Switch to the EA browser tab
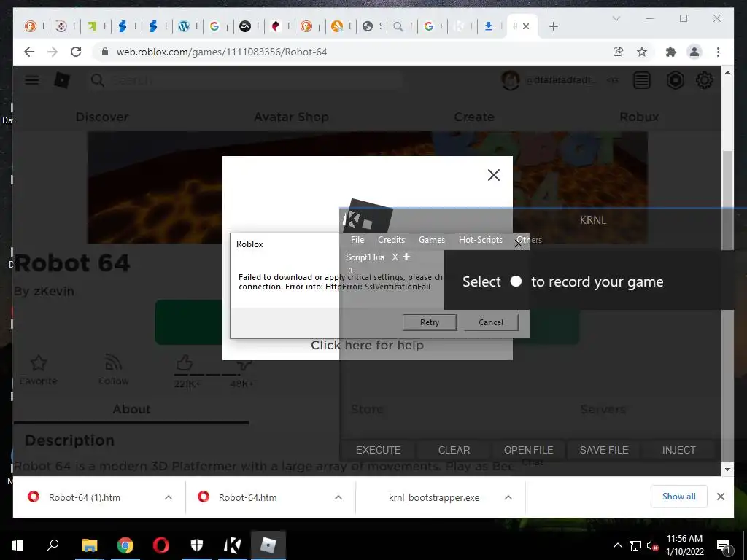This screenshot has height=560, width=747. [x=245, y=26]
